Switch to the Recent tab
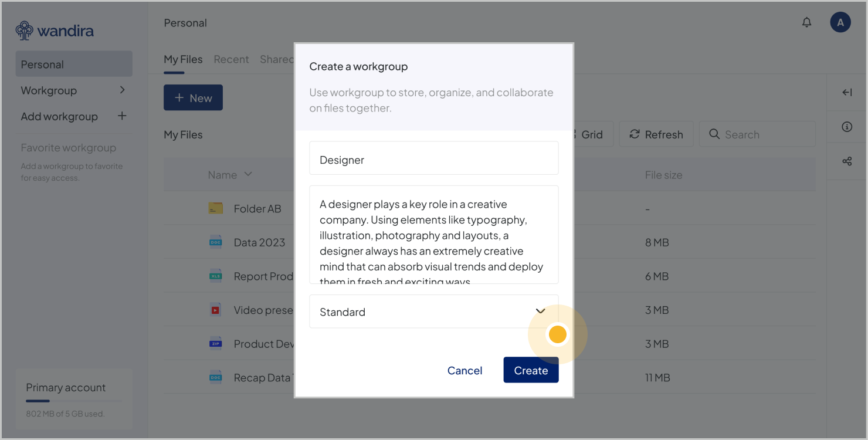The height and width of the screenshot is (440, 868). click(x=231, y=59)
